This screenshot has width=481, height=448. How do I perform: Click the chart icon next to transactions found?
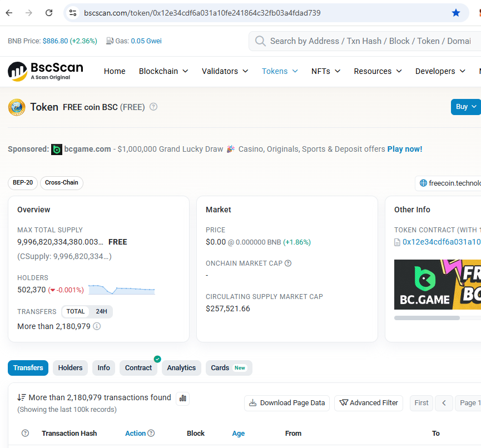(182, 399)
